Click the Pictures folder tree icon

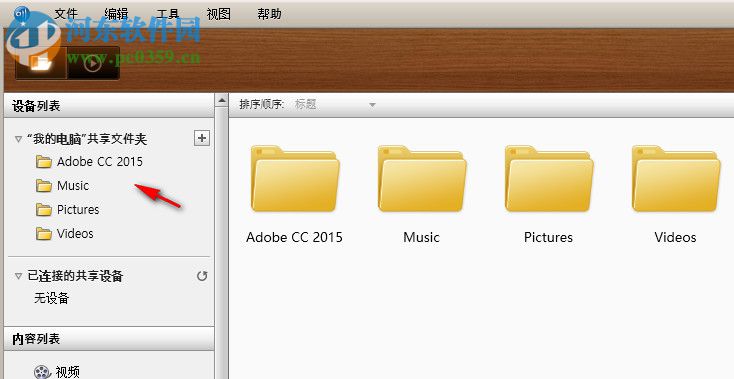point(44,210)
